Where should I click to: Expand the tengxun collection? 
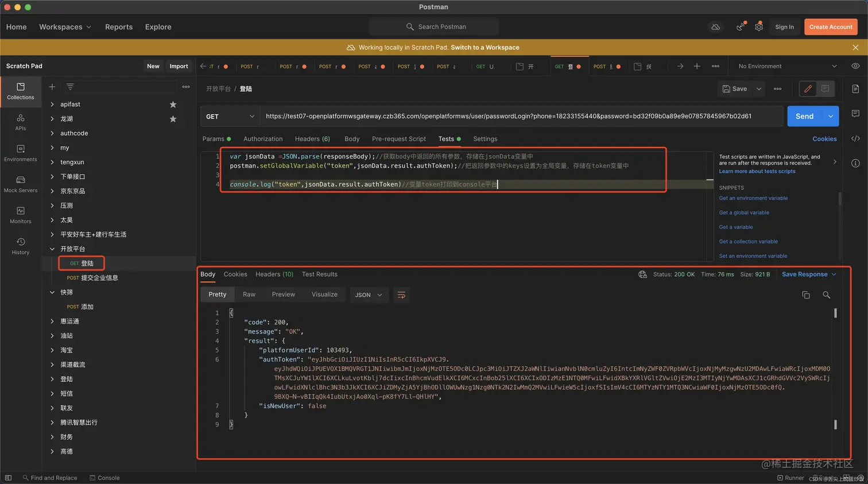(52, 162)
